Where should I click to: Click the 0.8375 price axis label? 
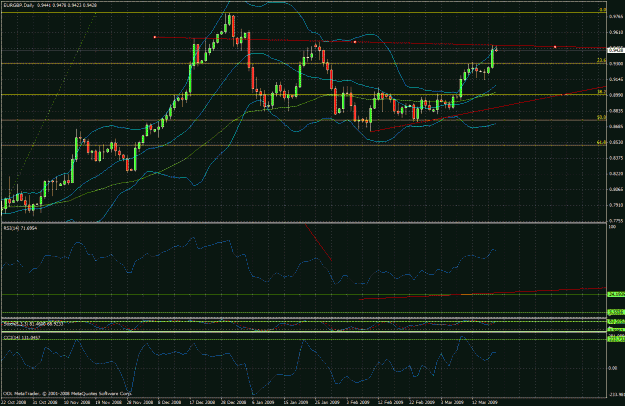coord(616,158)
